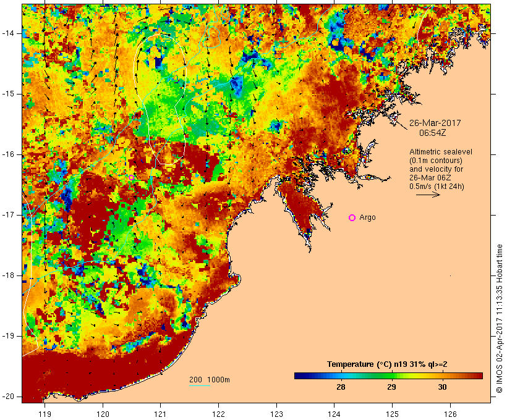Click the 'and velocity for' text line
Screen dimensions: 507x420
click(436, 169)
